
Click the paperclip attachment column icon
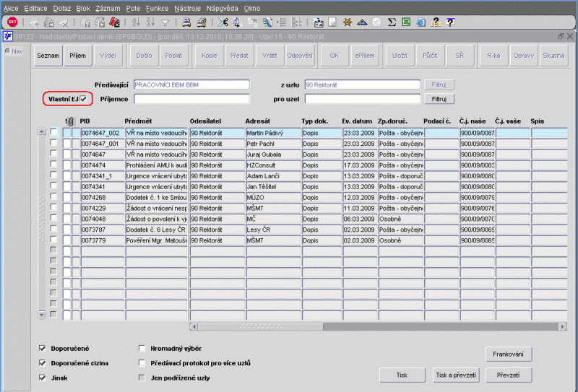[x=71, y=121]
